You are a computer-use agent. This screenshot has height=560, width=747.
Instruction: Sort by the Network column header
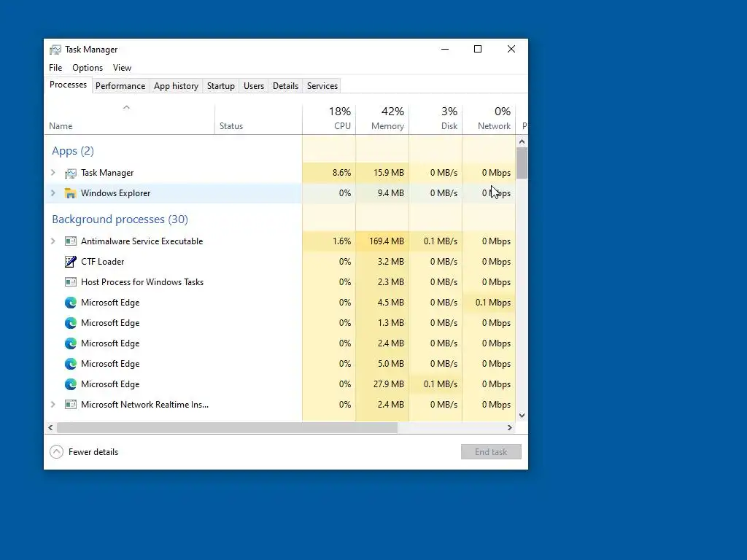point(489,119)
